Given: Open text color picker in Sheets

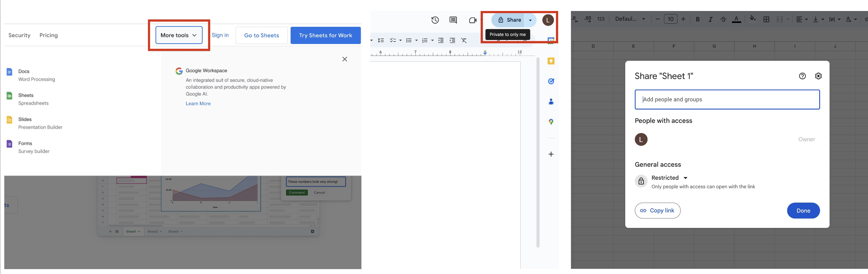Looking at the screenshot, I should click(x=737, y=19).
